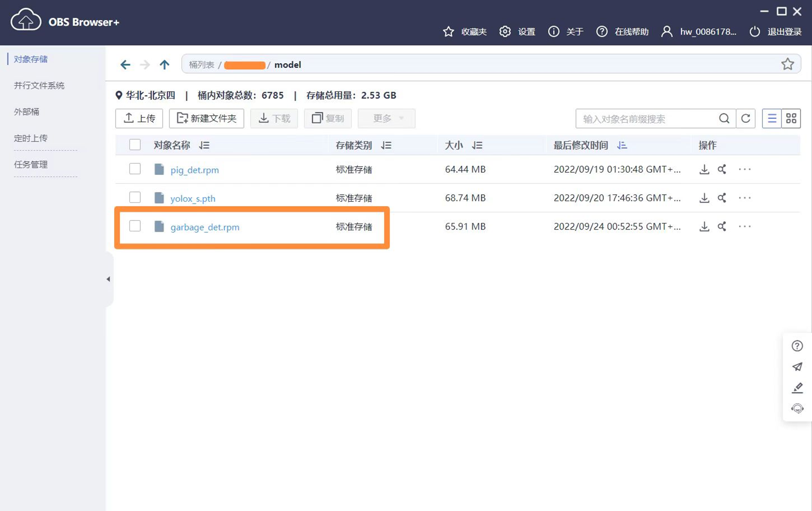
Task: Switch to list view layout
Action: [772, 118]
